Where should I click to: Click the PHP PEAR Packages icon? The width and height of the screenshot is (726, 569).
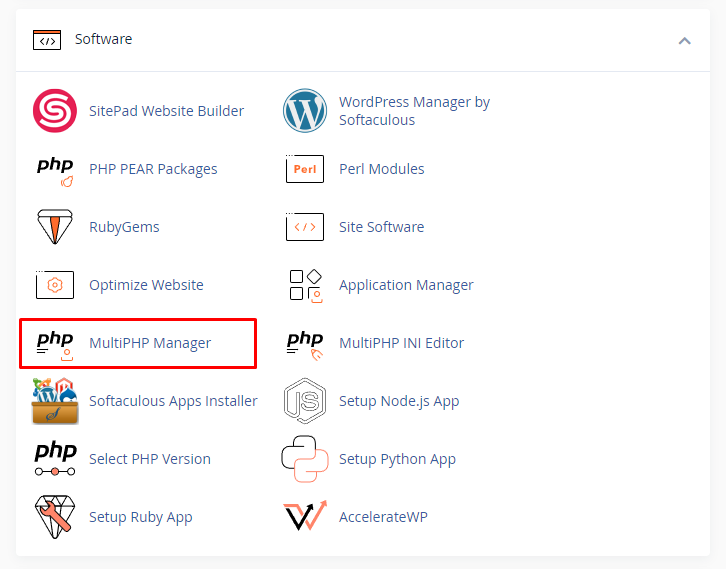pyautogui.click(x=55, y=171)
